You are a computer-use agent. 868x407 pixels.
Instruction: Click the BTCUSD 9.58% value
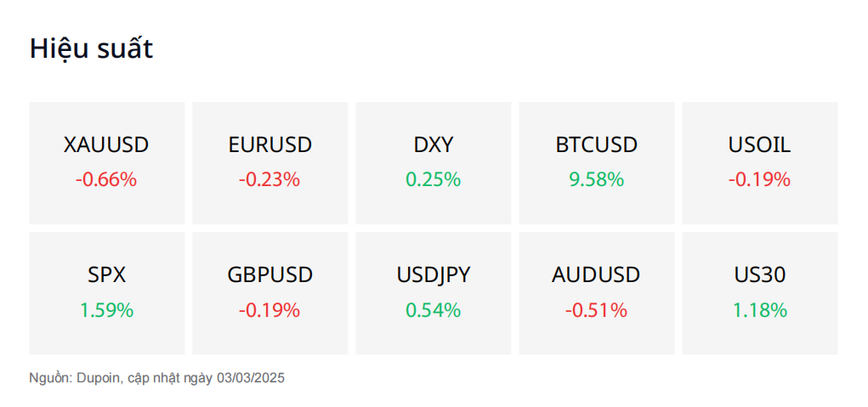point(597,180)
